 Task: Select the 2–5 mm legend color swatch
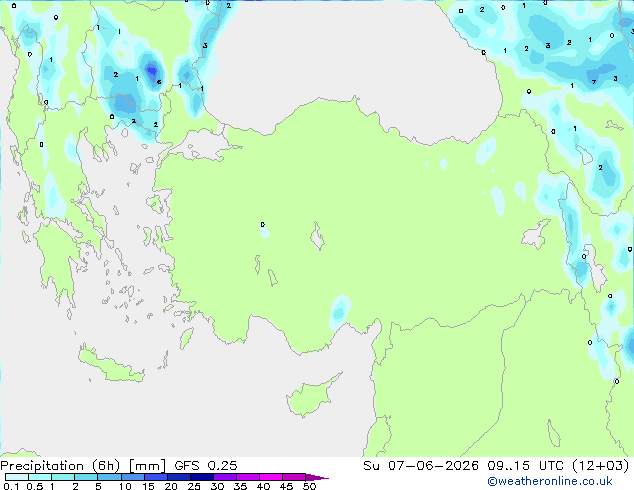point(86,477)
